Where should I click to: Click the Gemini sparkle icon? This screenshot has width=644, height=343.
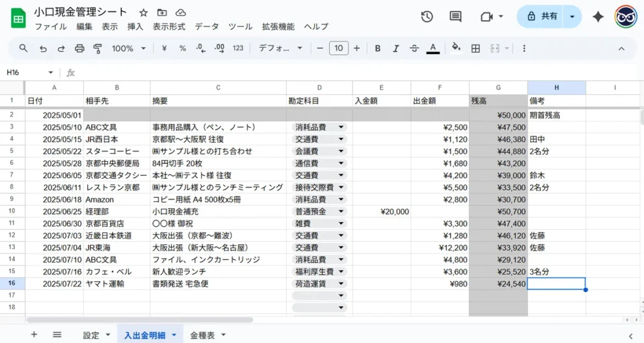(598, 17)
